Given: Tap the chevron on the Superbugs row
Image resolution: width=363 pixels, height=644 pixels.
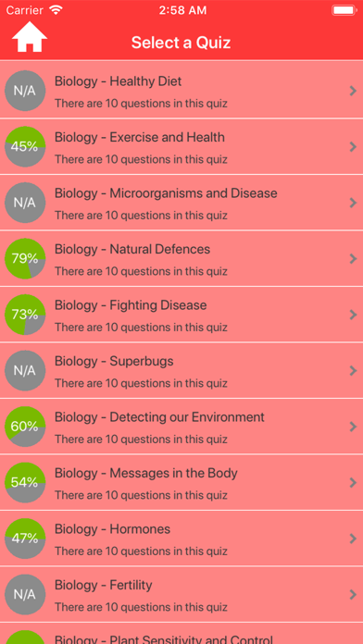Looking at the screenshot, I should [x=353, y=370].
